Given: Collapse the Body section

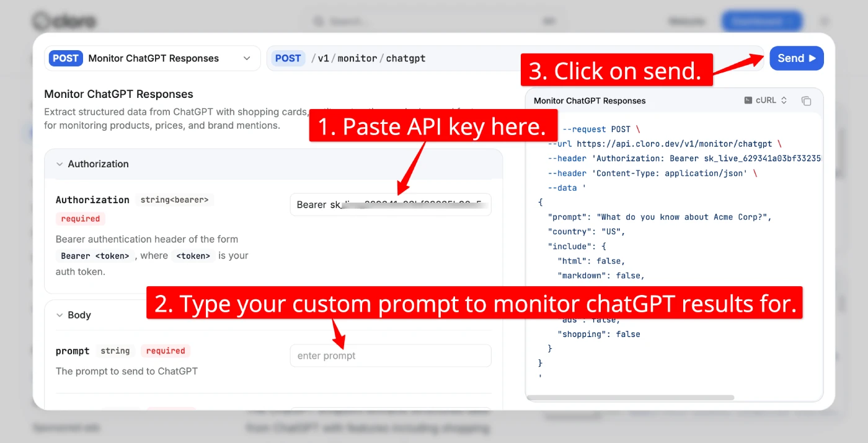Looking at the screenshot, I should click(73, 315).
